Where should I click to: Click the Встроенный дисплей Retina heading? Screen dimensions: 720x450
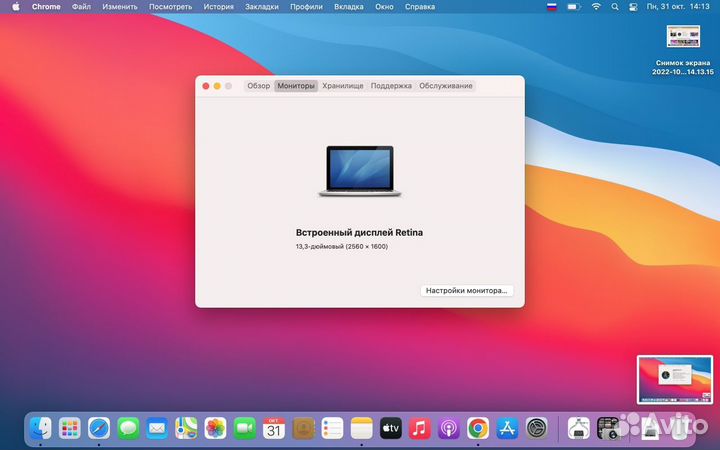[359, 233]
